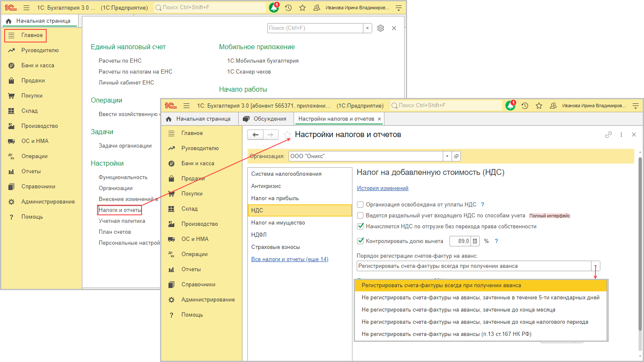This screenshot has width=644, height=362.
Task: Open 'Учетная политика' link
Action: pyautogui.click(x=122, y=221)
